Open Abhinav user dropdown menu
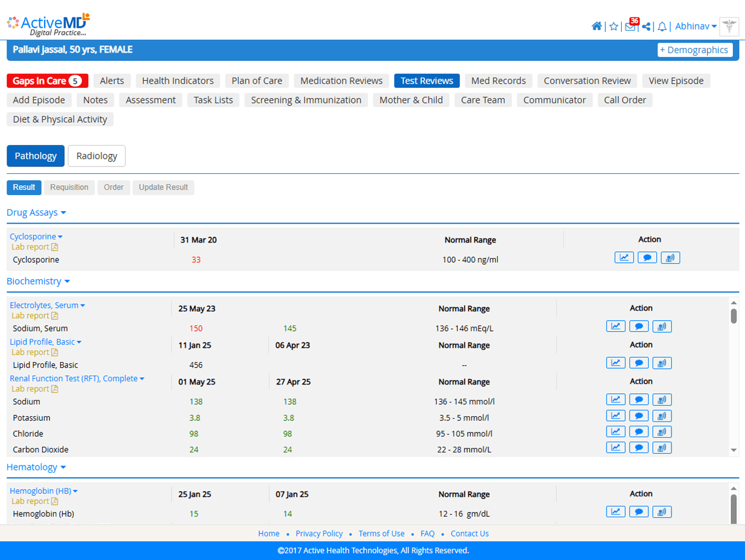745x560 pixels. [x=696, y=26]
